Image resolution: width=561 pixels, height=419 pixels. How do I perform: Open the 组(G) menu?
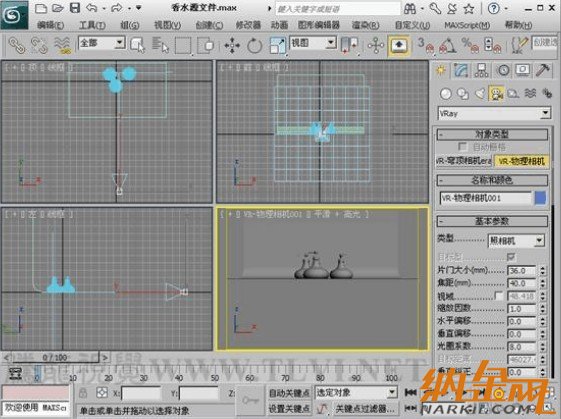pos(130,25)
